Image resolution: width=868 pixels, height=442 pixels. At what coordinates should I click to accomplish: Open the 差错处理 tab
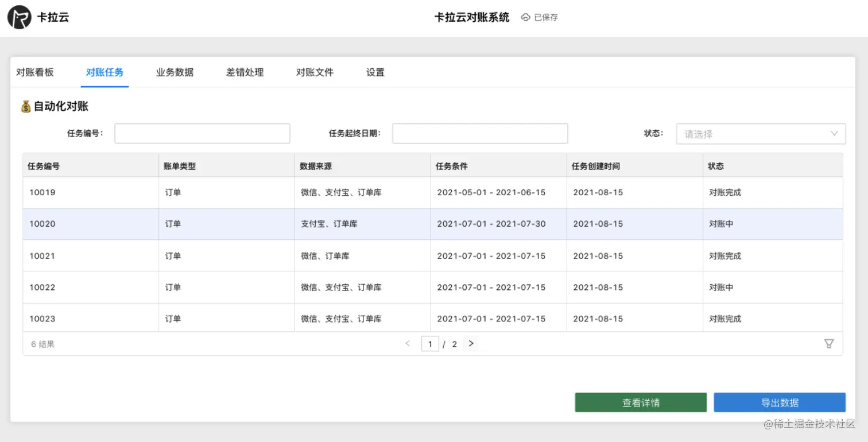pos(245,72)
